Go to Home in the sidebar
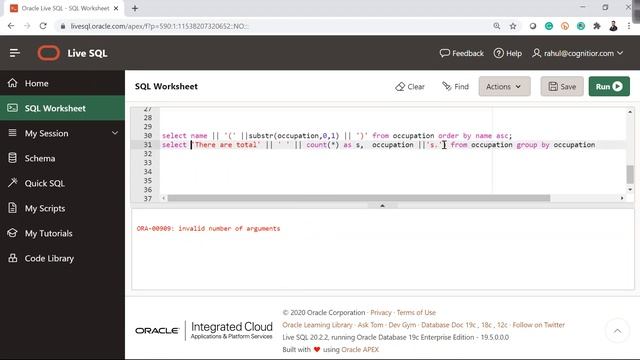Image resolution: width=640 pixels, height=360 pixels. point(62,83)
